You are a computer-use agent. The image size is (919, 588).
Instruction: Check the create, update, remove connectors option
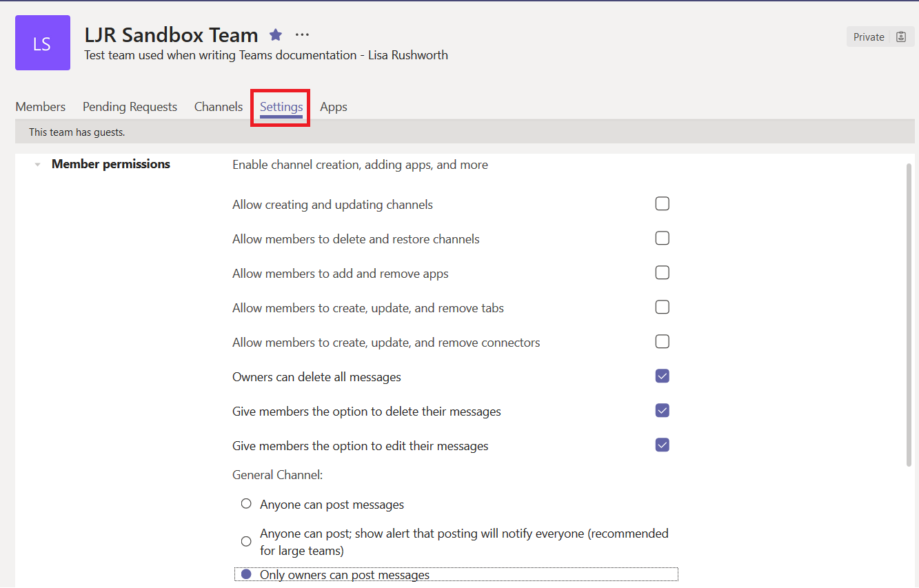click(x=663, y=342)
